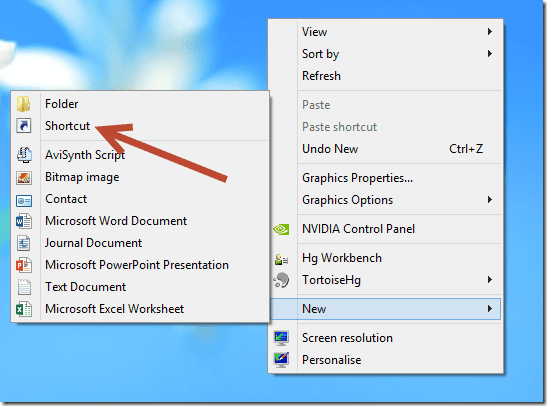This screenshot has width=547, height=406.
Task: Expand the Graphics Options submenu arrow
Action: pyautogui.click(x=490, y=200)
